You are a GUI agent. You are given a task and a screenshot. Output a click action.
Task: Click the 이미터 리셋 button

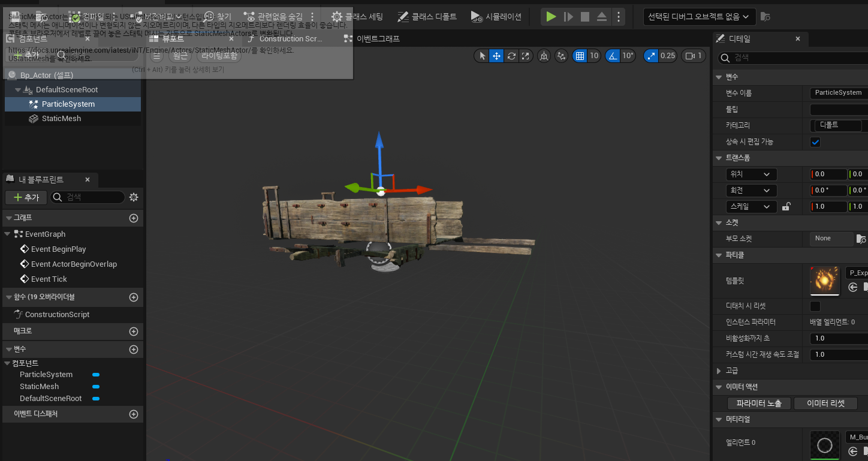click(x=825, y=403)
